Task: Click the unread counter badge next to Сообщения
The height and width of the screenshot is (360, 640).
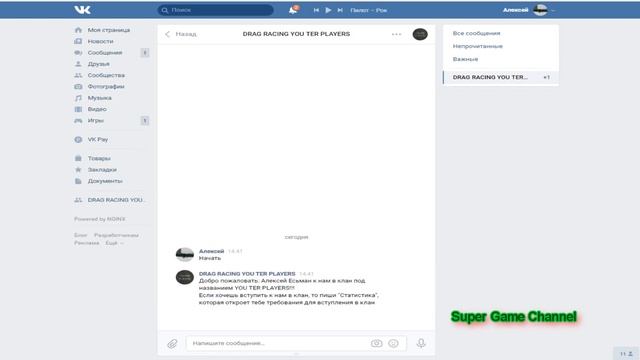Action: tap(144, 53)
